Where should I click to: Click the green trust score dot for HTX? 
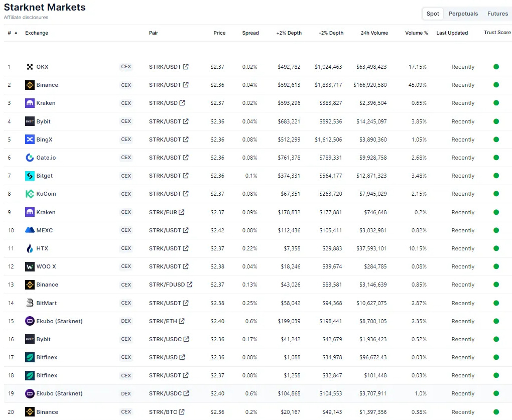coord(496,248)
